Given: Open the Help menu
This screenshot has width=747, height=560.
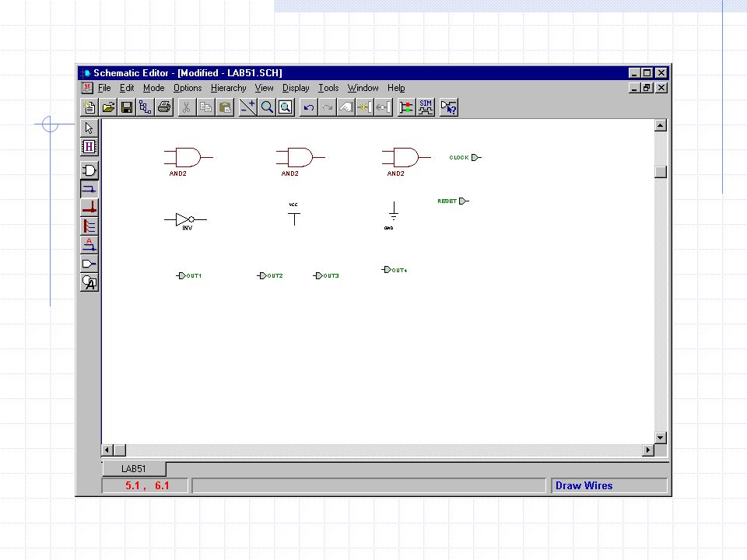Looking at the screenshot, I should coord(396,88).
